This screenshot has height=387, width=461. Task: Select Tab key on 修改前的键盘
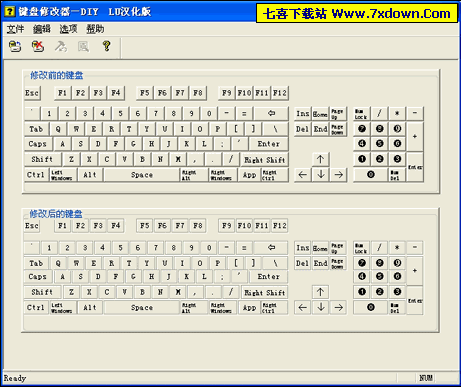(x=36, y=129)
